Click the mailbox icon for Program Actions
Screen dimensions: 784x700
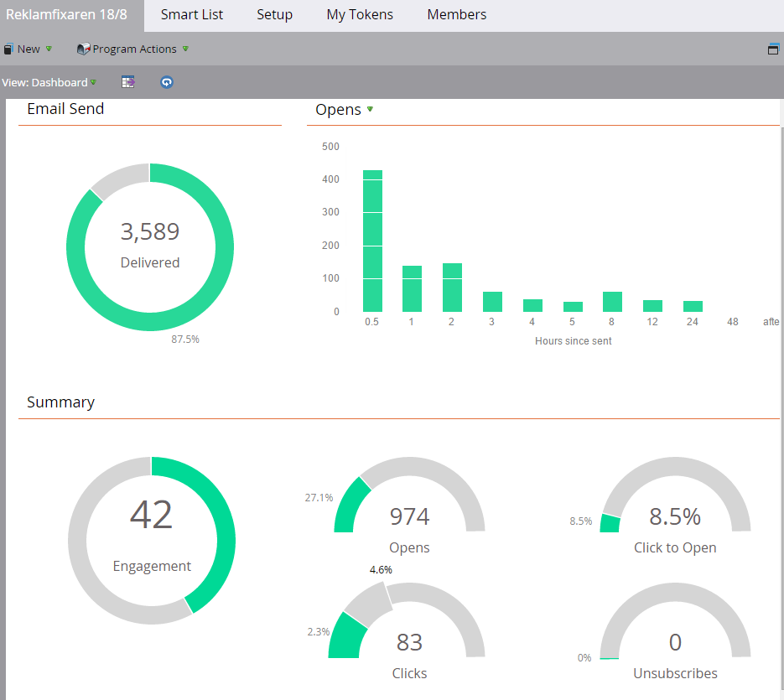83,49
